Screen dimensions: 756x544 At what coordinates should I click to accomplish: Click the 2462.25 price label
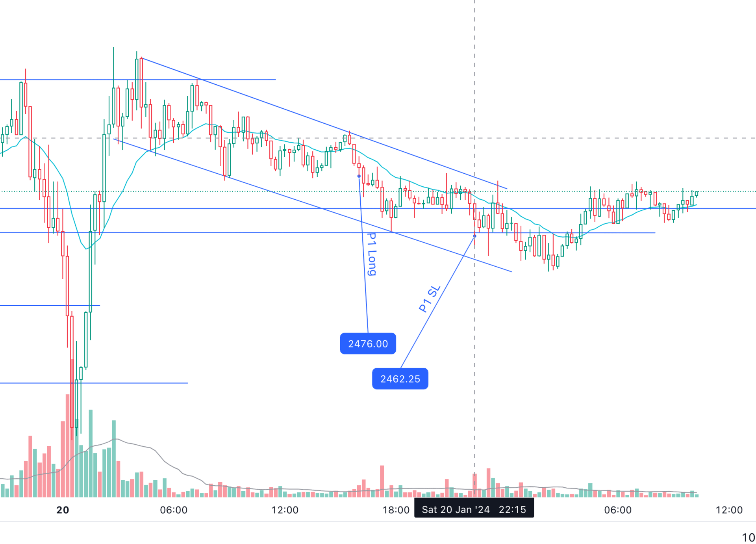[x=400, y=379]
